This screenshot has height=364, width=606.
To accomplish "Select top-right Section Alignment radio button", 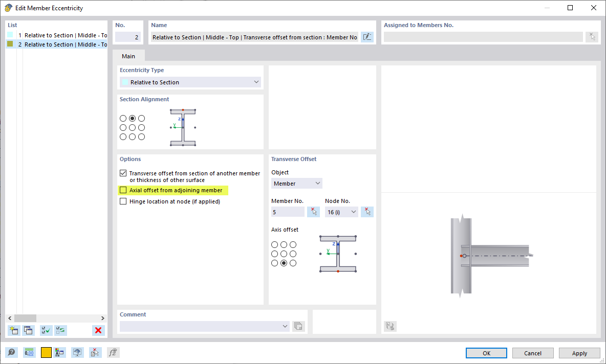I will [141, 119].
